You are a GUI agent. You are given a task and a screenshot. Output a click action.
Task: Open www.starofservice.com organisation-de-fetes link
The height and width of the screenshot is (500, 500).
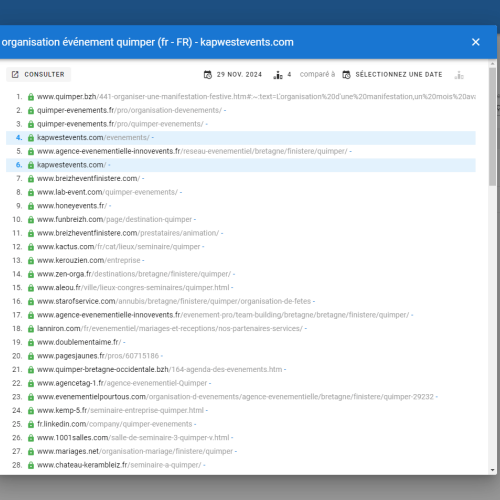(174, 301)
